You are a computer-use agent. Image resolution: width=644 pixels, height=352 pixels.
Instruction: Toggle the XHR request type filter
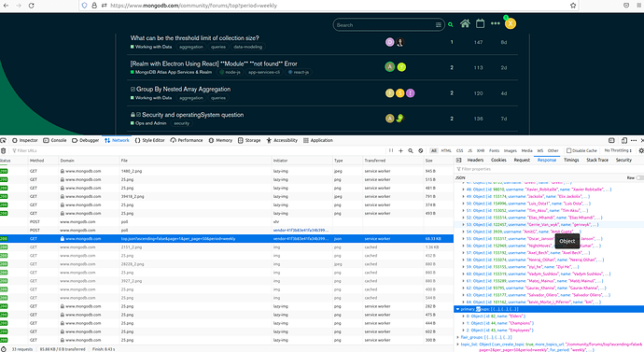[x=481, y=150]
